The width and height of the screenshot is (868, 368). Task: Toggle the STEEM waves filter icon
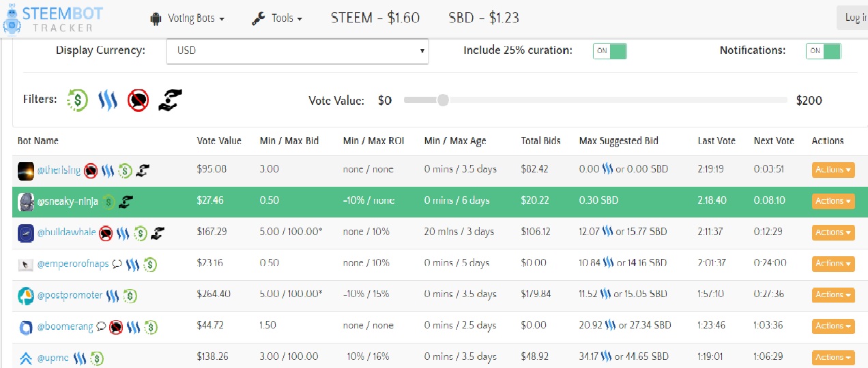click(108, 100)
